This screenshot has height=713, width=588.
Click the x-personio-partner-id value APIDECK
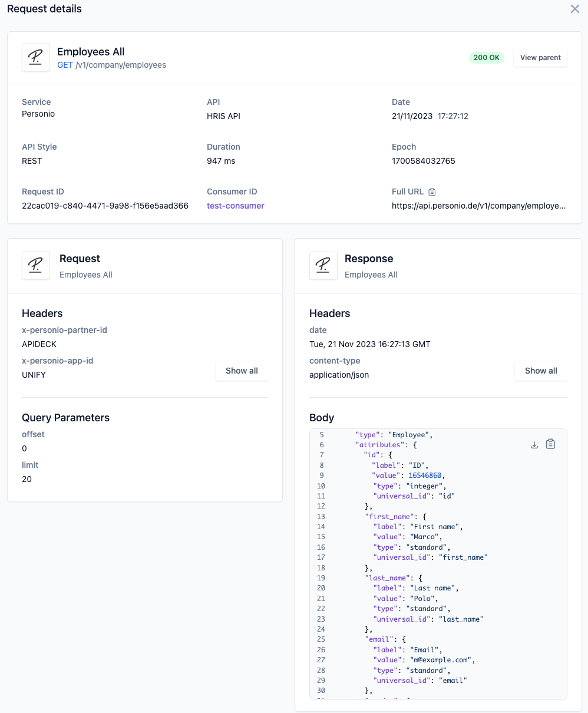[39, 344]
